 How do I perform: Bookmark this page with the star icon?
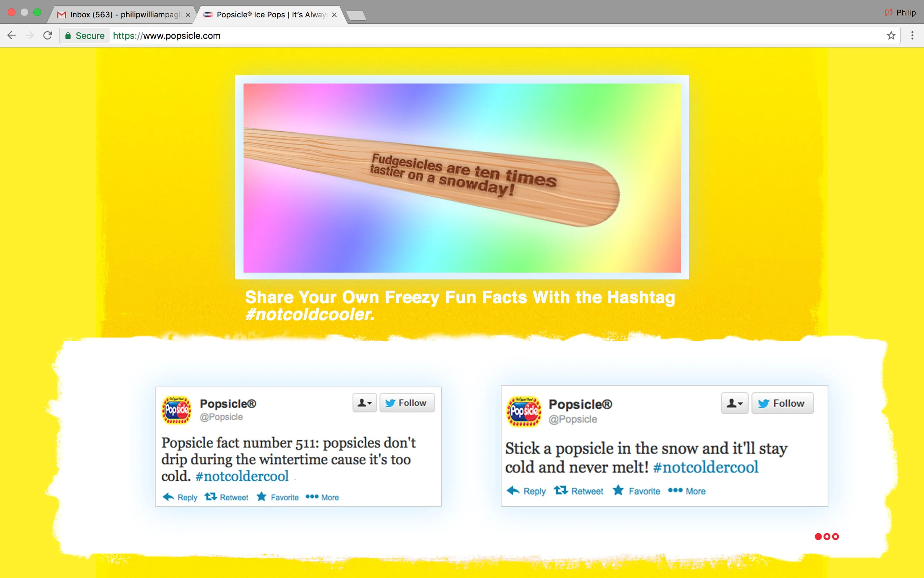[x=891, y=36]
